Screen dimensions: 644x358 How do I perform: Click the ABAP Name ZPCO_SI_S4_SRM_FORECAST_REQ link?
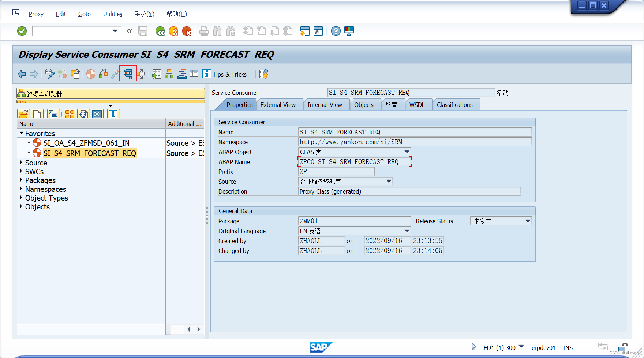[x=349, y=162]
